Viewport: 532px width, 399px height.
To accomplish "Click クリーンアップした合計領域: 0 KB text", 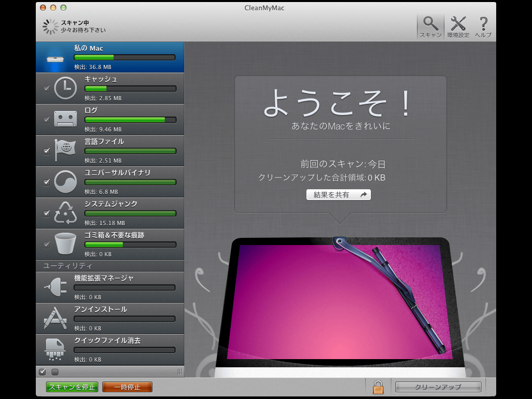I will (322, 178).
